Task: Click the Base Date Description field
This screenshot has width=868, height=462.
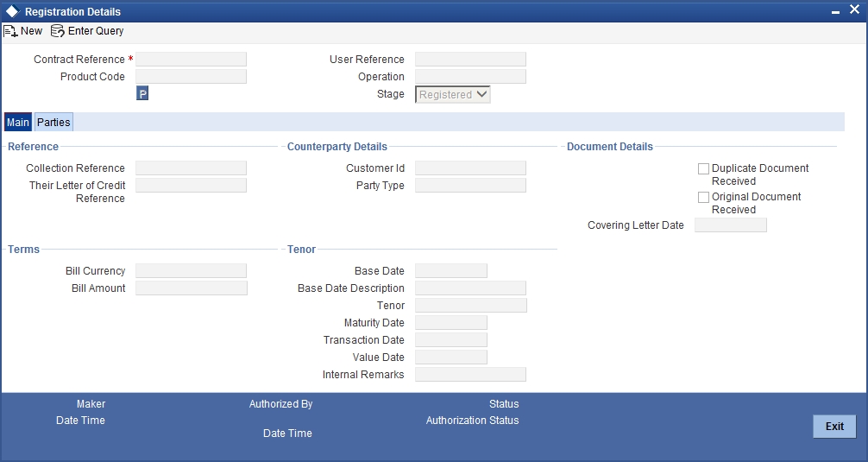Action: [470, 288]
